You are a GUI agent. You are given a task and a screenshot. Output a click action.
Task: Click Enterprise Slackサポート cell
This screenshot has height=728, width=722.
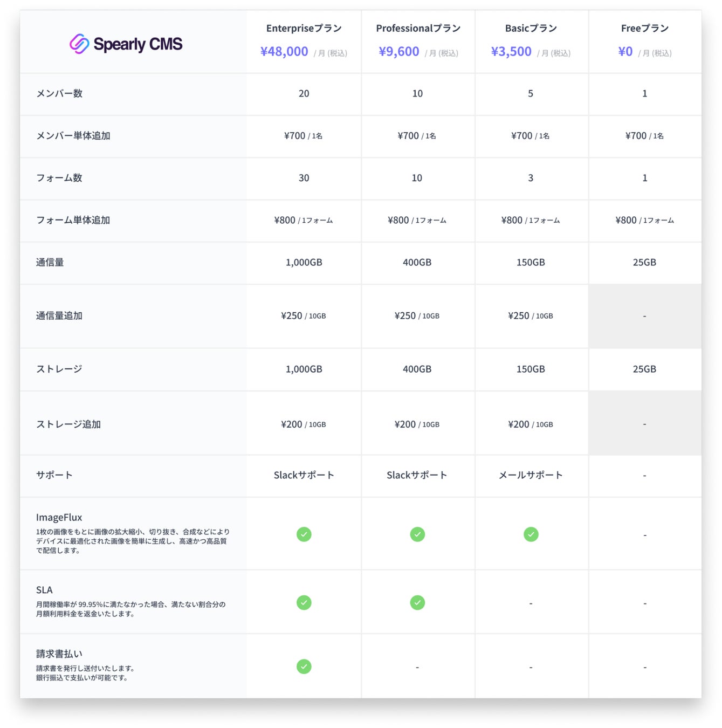coord(304,475)
